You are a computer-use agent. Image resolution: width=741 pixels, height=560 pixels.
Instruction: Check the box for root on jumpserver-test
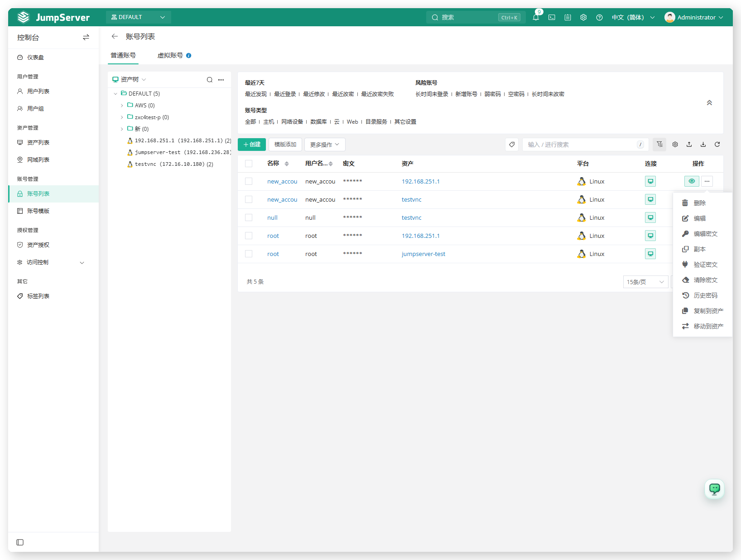coord(249,254)
